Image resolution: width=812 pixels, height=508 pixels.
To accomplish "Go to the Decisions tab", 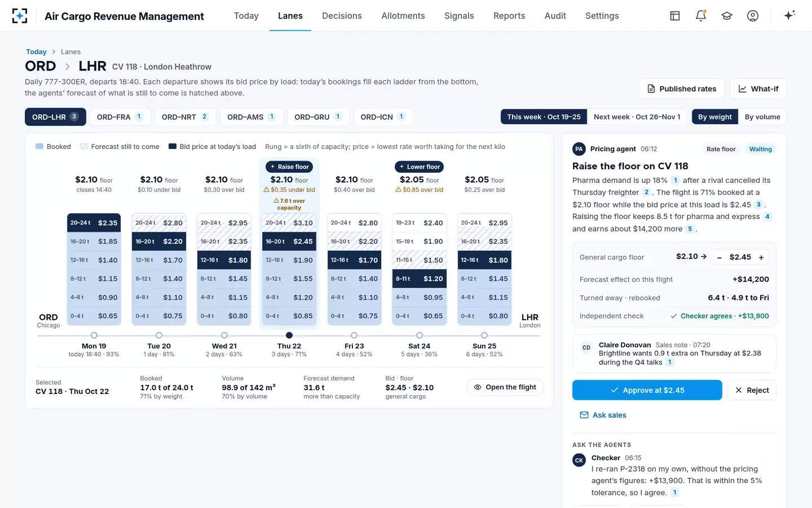I will (342, 16).
